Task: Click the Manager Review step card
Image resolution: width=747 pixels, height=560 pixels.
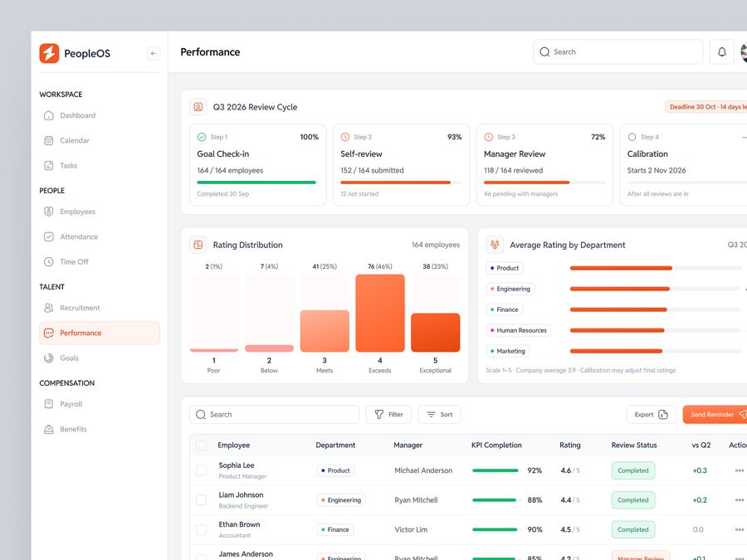Action: coord(544,165)
